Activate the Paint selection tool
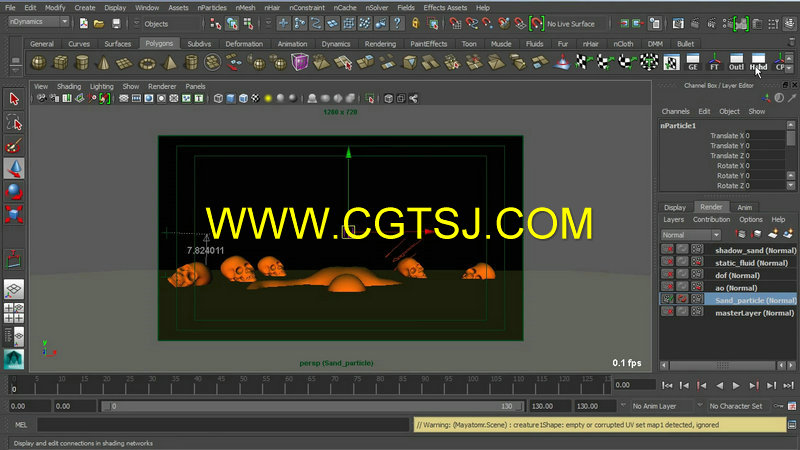 [x=14, y=146]
